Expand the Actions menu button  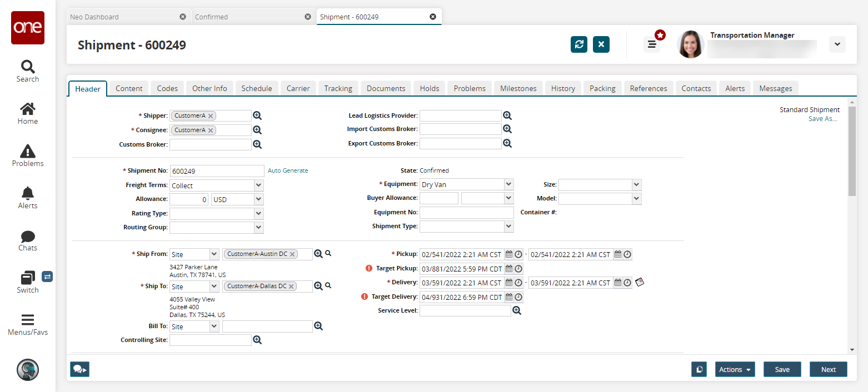[x=734, y=369]
